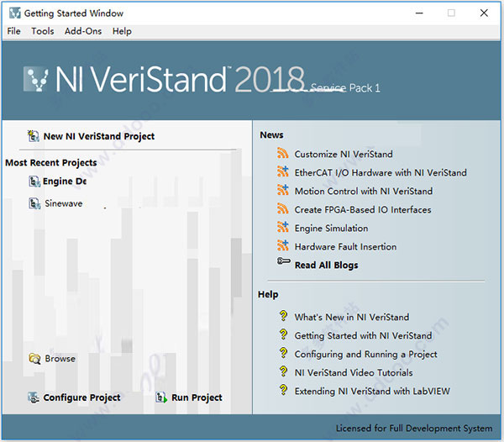Click question icon beside Video Tutorials
Image resolution: width=504 pixels, height=442 pixels.
(283, 371)
